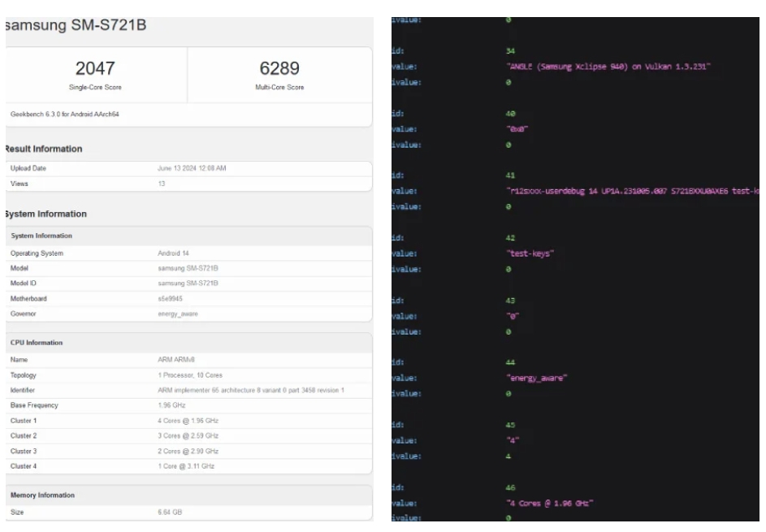This screenshot has height=532, width=766.
Task: Click the "4" string value in terminal
Action: tap(513, 441)
